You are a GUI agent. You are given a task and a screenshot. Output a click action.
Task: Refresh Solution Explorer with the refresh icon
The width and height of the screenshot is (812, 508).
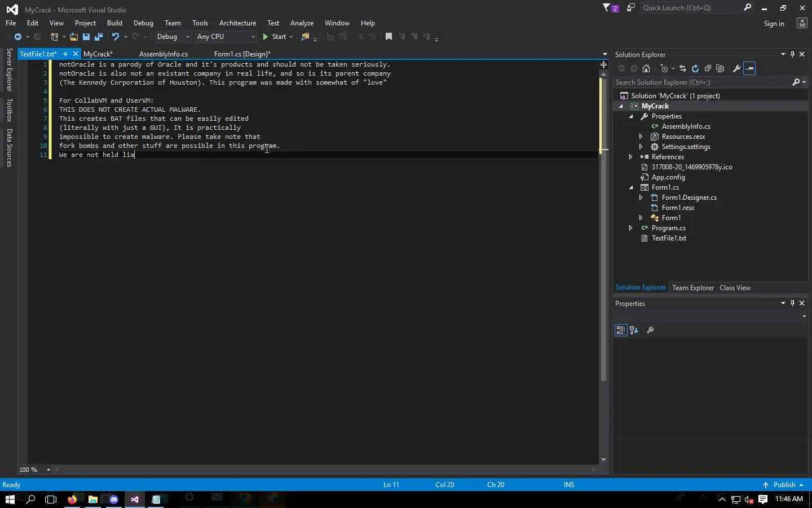(x=695, y=68)
